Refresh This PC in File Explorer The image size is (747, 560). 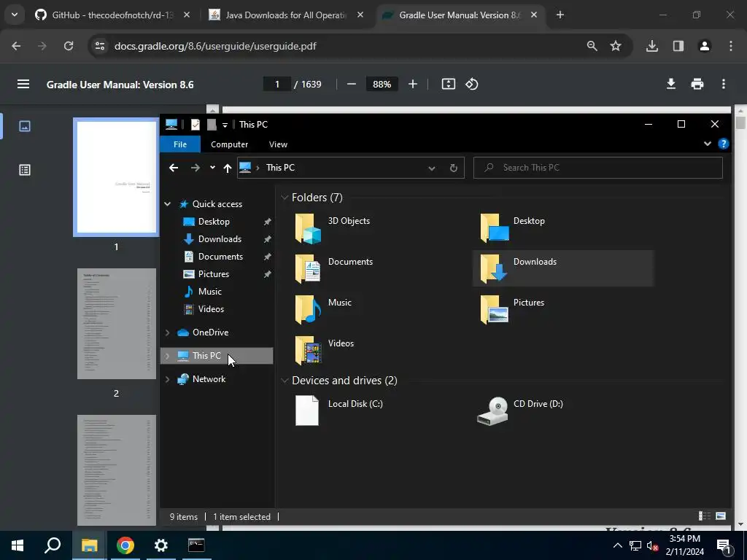(454, 168)
